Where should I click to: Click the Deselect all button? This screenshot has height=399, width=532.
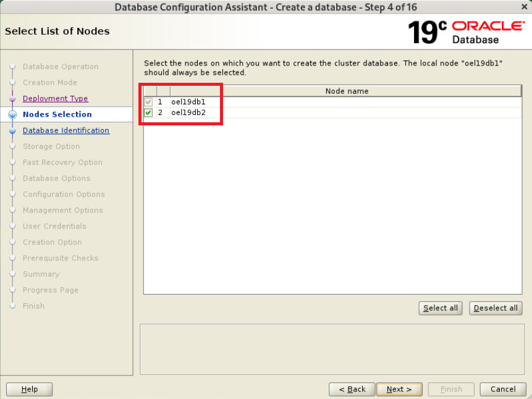point(496,308)
